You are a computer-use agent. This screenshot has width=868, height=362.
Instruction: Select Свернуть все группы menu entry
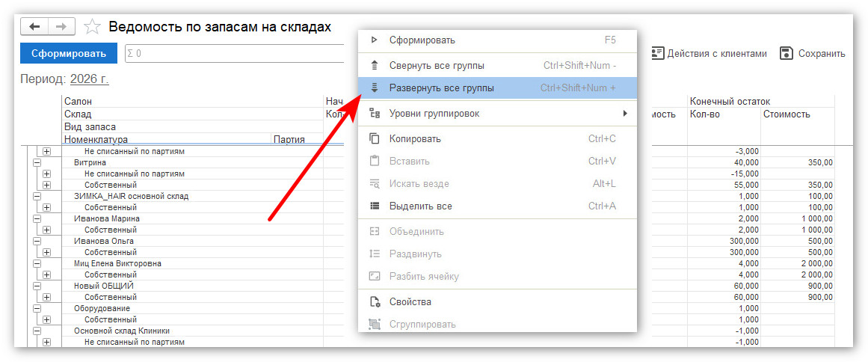[x=497, y=66]
